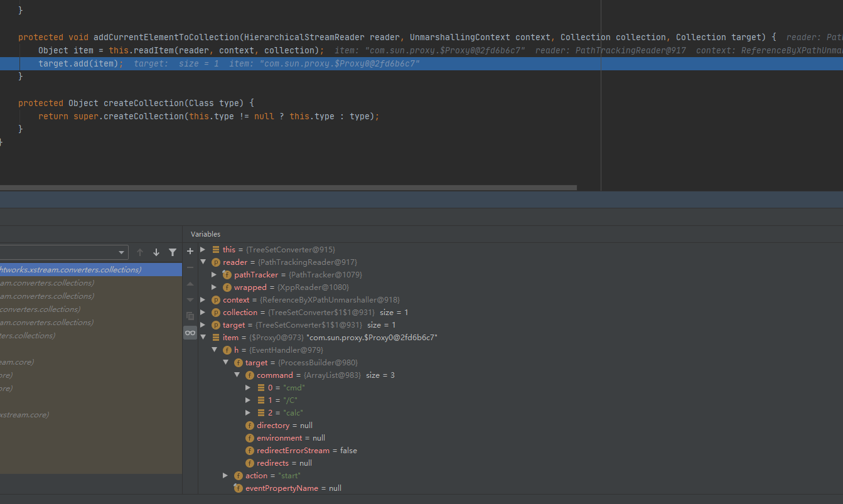This screenshot has height=504, width=843.
Task: Collapse the 'item' variable node
Action: click(x=203, y=337)
